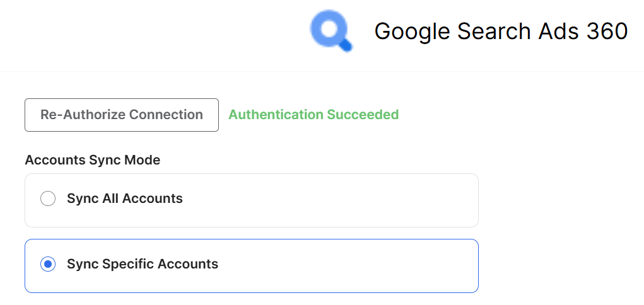Viewport: 644px width, 305px height.
Task: Click the Sync Specific Accounts label text
Action: coord(143,265)
